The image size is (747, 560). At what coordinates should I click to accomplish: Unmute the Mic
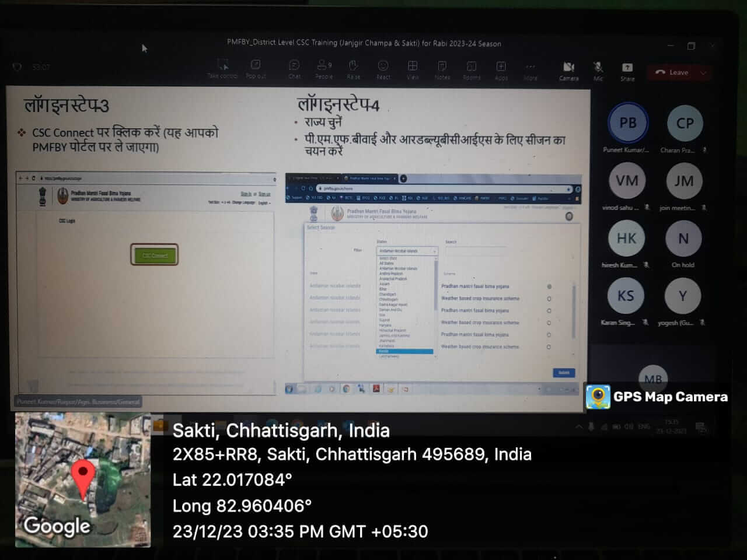(598, 70)
